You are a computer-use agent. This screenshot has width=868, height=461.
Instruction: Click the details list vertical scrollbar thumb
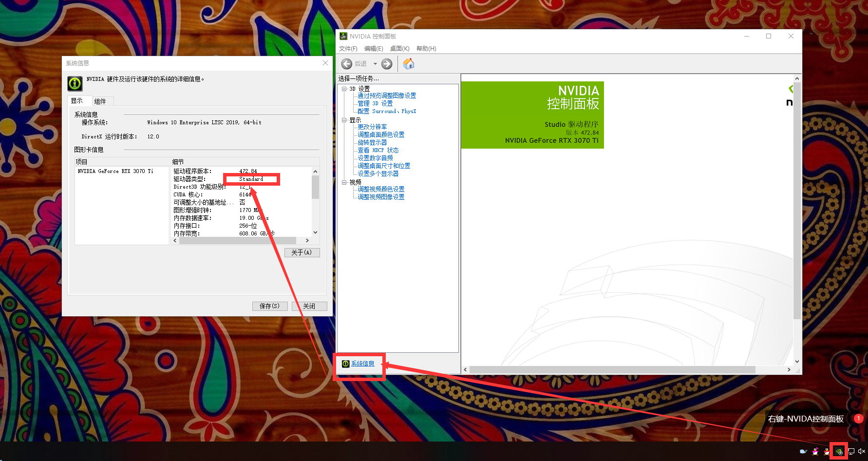(315, 187)
